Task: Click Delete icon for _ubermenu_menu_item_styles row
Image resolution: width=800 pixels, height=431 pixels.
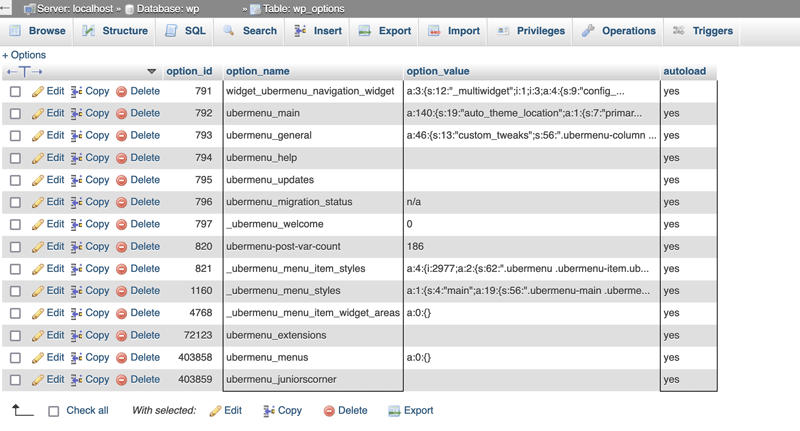Action: click(121, 269)
